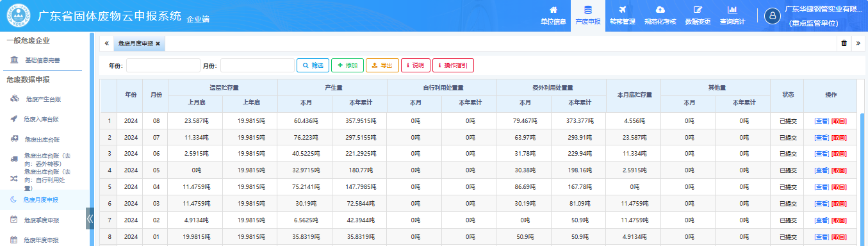The image size is (868, 246).
Task: Open 数据变更 edit icon menu
Action: click(698, 15)
